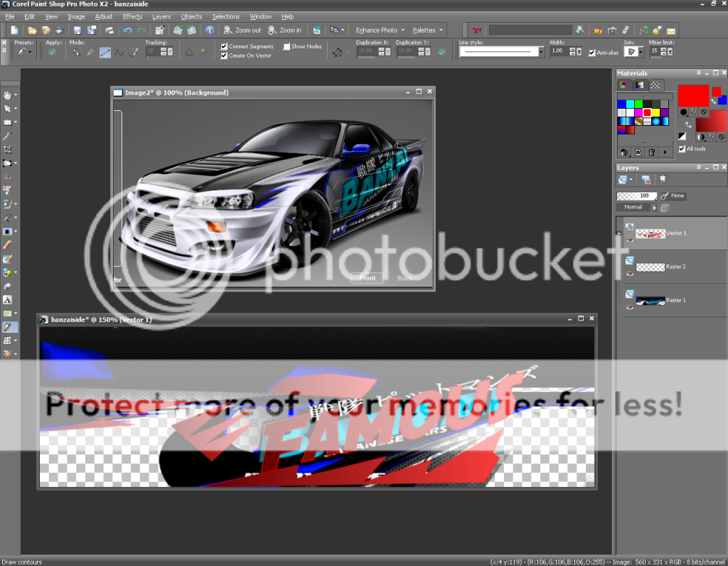Click the Delete Layer icon in Layers panel

tap(646, 180)
